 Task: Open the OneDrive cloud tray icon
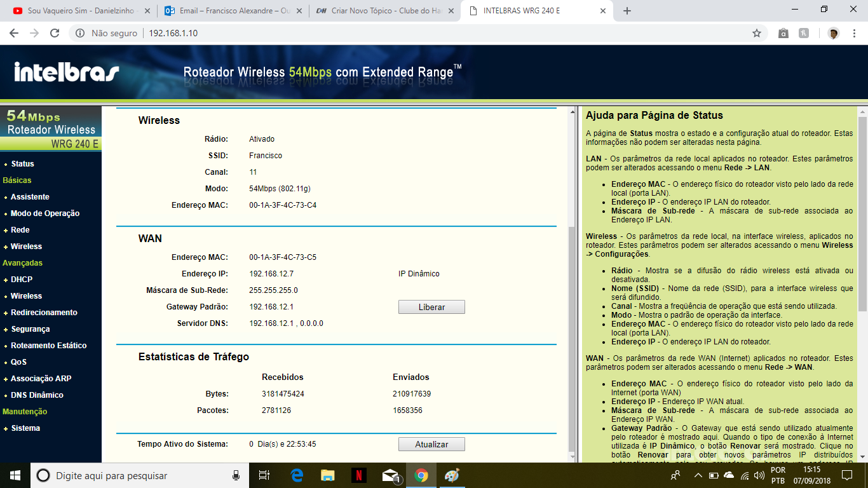(729, 475)
